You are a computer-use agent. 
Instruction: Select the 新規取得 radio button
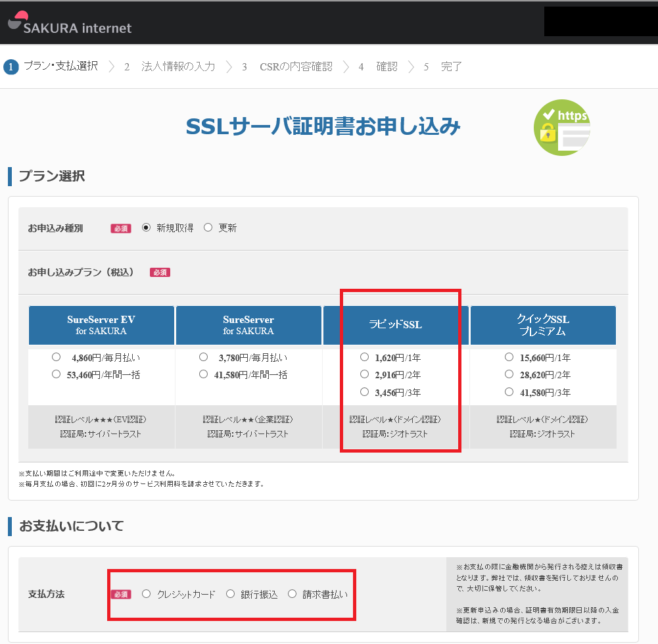pyautogui.click(x=146, y=228)
